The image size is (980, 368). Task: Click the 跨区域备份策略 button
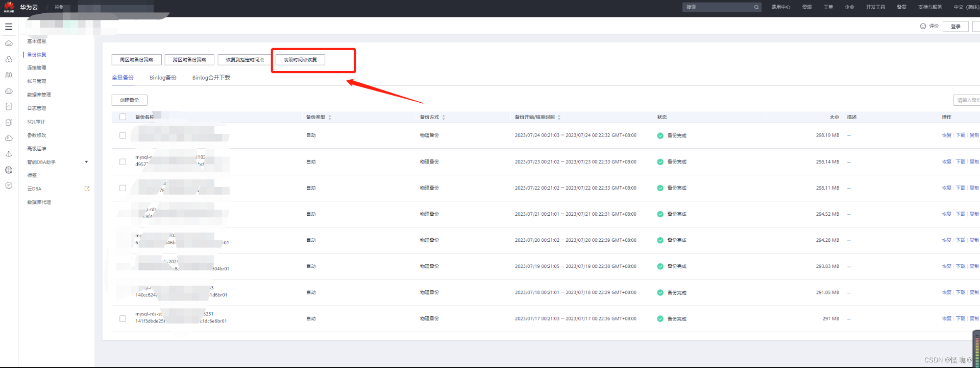coord(190,60)
